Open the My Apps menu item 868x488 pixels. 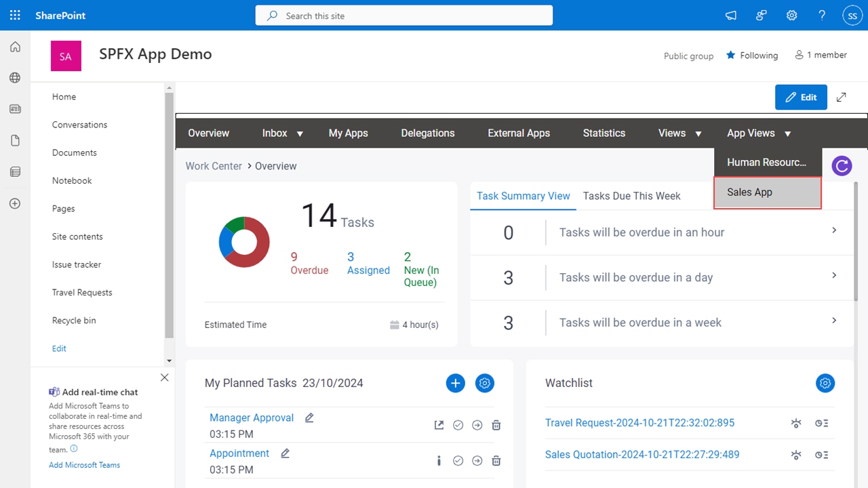point(349,134)
